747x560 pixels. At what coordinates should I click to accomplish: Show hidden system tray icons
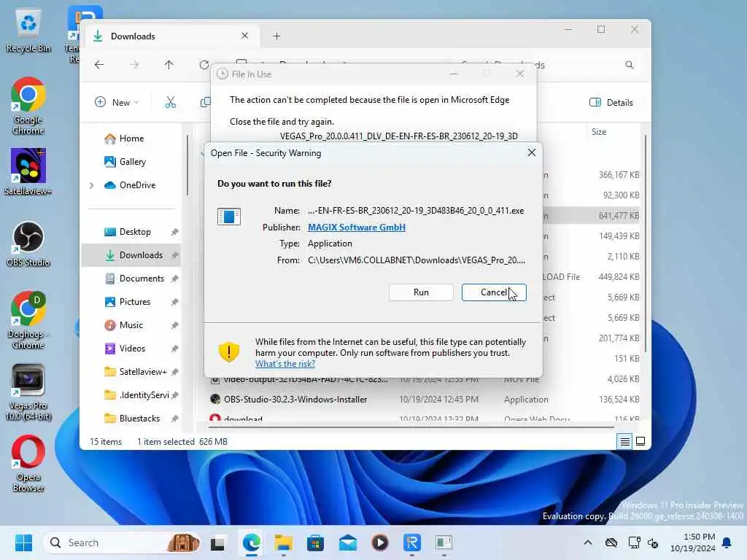[588, 542]
